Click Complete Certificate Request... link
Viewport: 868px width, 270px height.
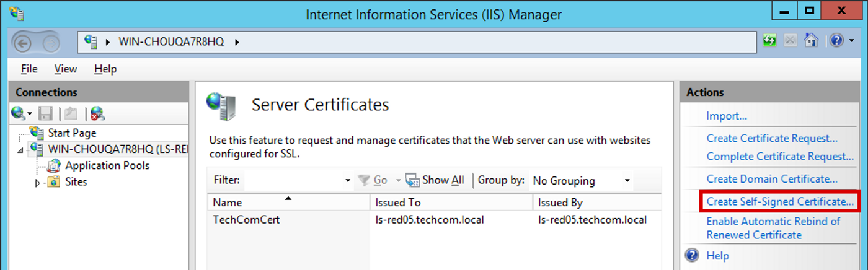click(780, 156)
